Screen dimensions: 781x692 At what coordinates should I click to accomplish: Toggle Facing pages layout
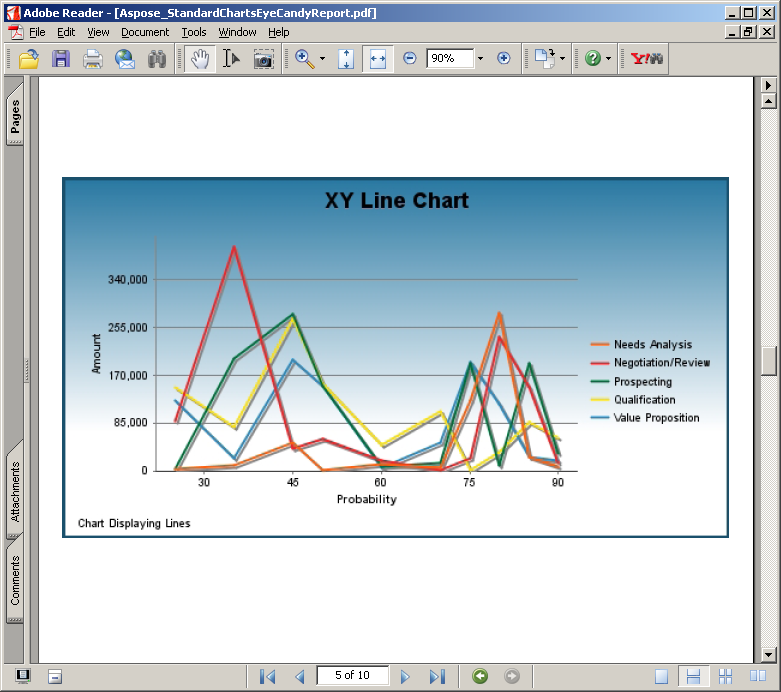727,676
